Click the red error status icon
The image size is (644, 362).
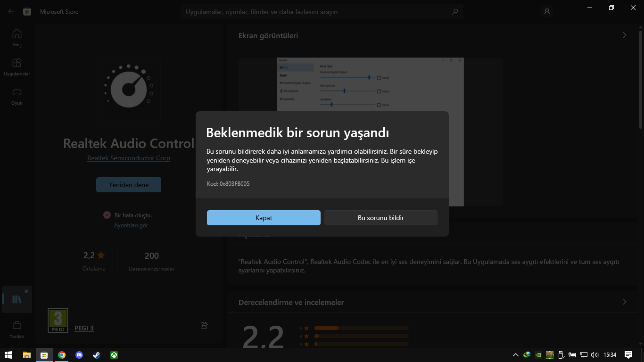pyautogui.click(x=107, y=215)
